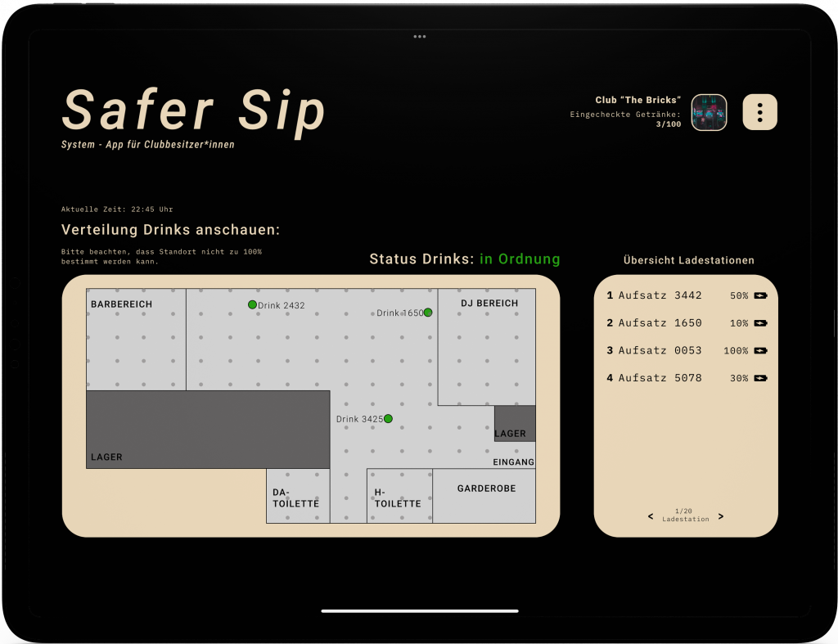The width and height of the screenshot is (838, 644).
Task: Tap battery icon for Aufsatz 3442
Action: tap(760, 295)
